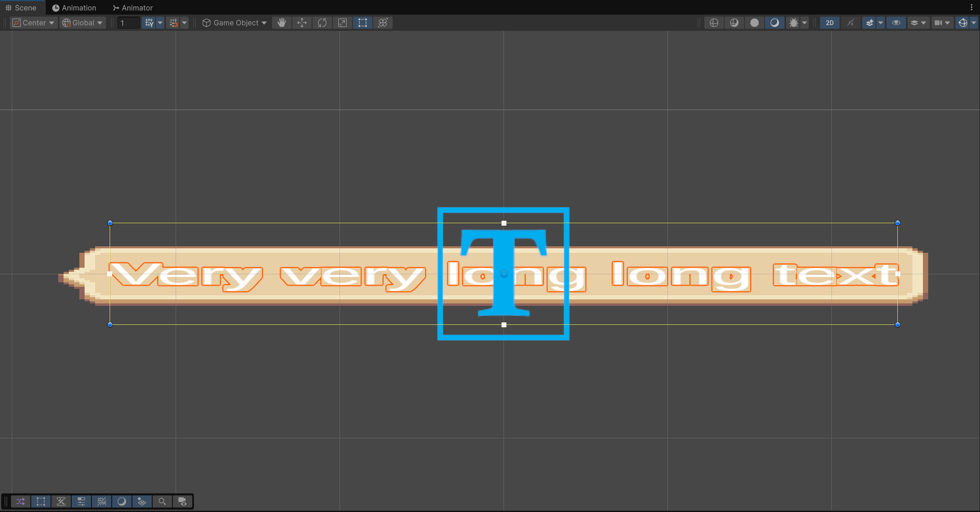The width and height of the screenshot is (980, 512).
Task: Click the Scene tab
Action: [21, 8]
